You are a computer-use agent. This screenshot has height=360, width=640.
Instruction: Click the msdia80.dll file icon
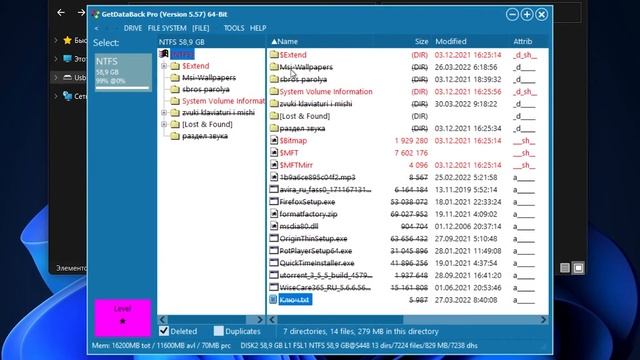pyautogui.click(x=274, y=226)
